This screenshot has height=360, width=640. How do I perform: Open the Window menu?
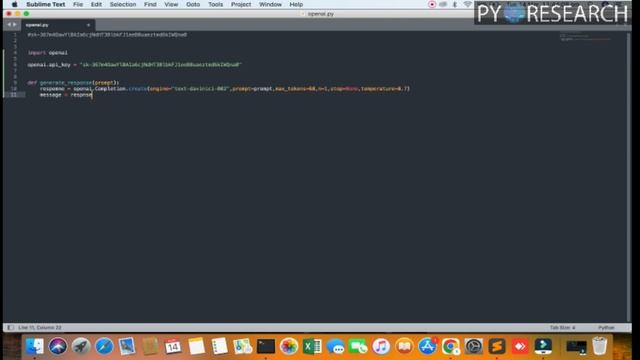270,4
